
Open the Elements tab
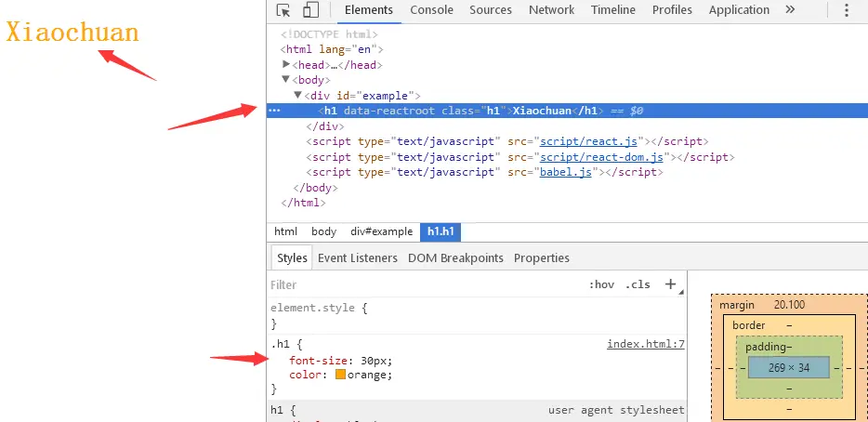point(369,10)
